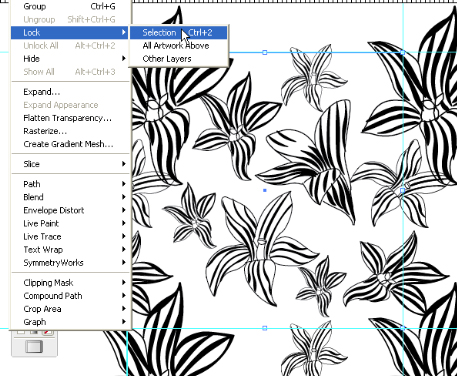
Task: Click the grayed-out Ungroup entry
Action: [x=70, y=19]
